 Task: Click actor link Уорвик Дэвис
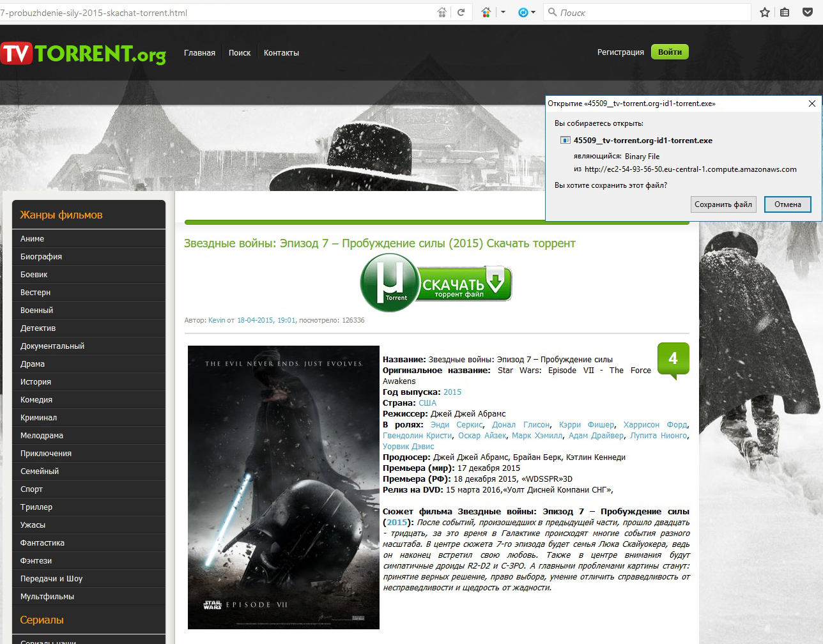click(x=408, y=447)
